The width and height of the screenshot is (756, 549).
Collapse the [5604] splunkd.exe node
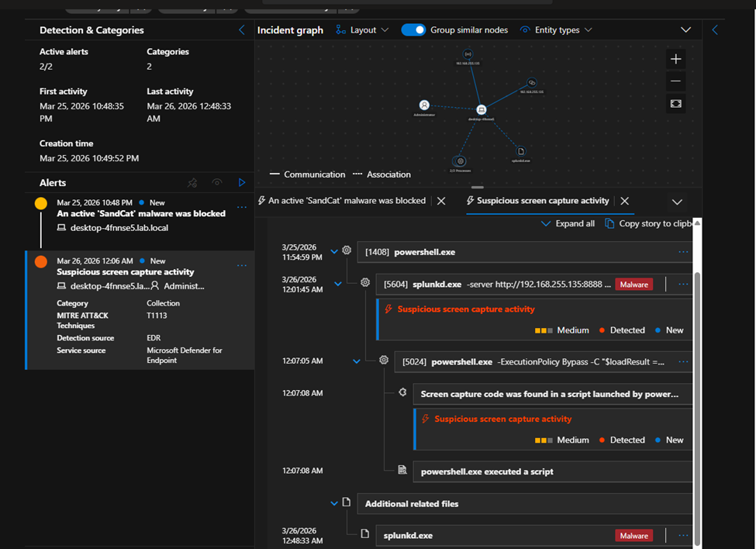(x=338, y=283)
